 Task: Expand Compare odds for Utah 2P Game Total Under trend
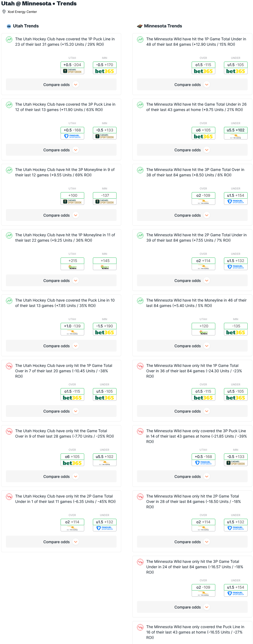click(61, 542)
